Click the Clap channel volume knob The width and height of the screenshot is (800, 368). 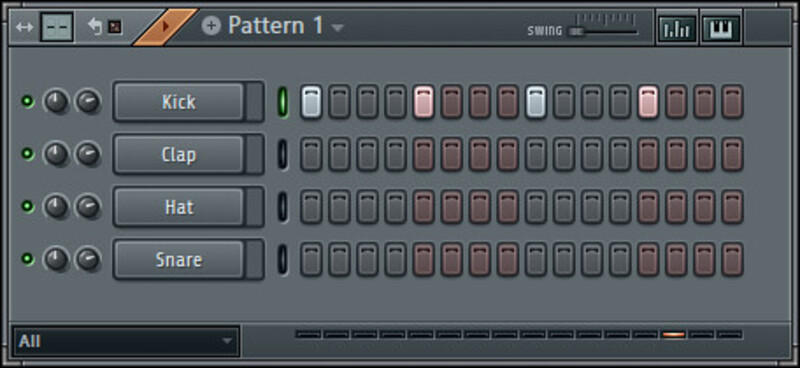tap(88, 154)
